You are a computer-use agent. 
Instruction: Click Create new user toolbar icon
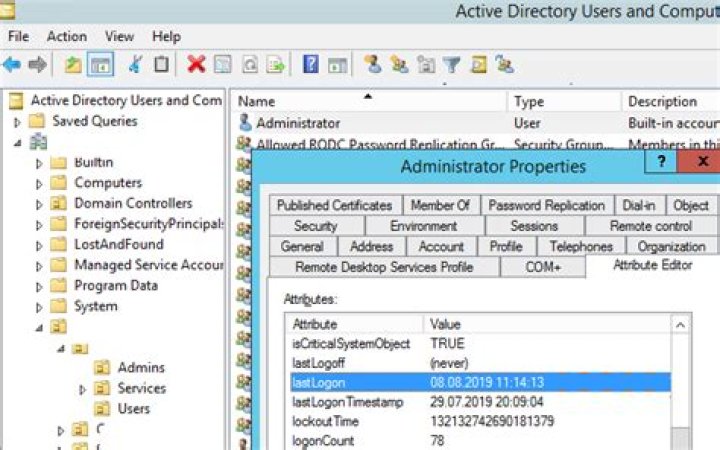[x=373, y=64]
